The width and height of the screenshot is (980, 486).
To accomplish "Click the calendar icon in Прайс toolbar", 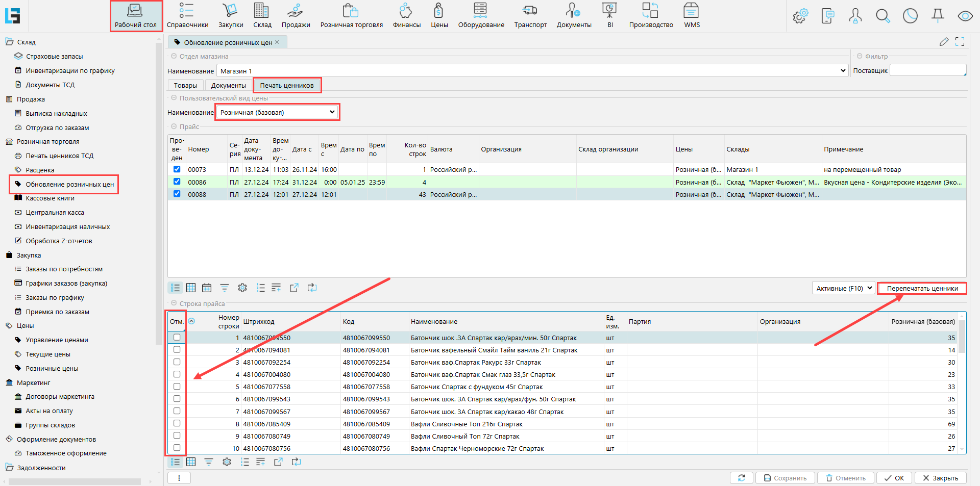I will (207, 288).
